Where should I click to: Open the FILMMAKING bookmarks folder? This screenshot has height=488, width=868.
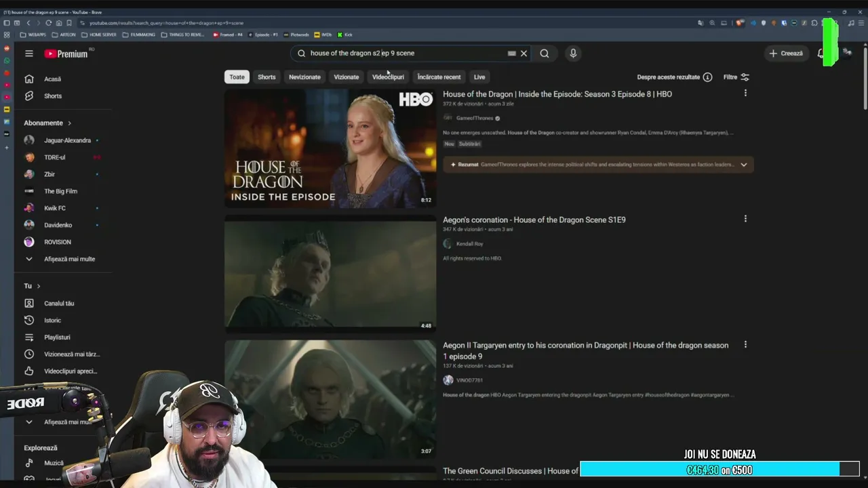click(x=139, y=35)
